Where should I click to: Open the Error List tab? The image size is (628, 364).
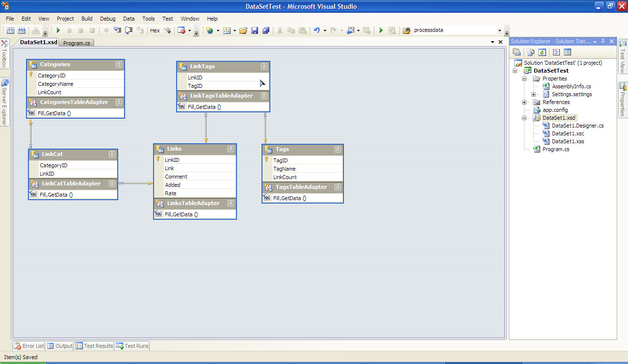[x=29, y=346]
